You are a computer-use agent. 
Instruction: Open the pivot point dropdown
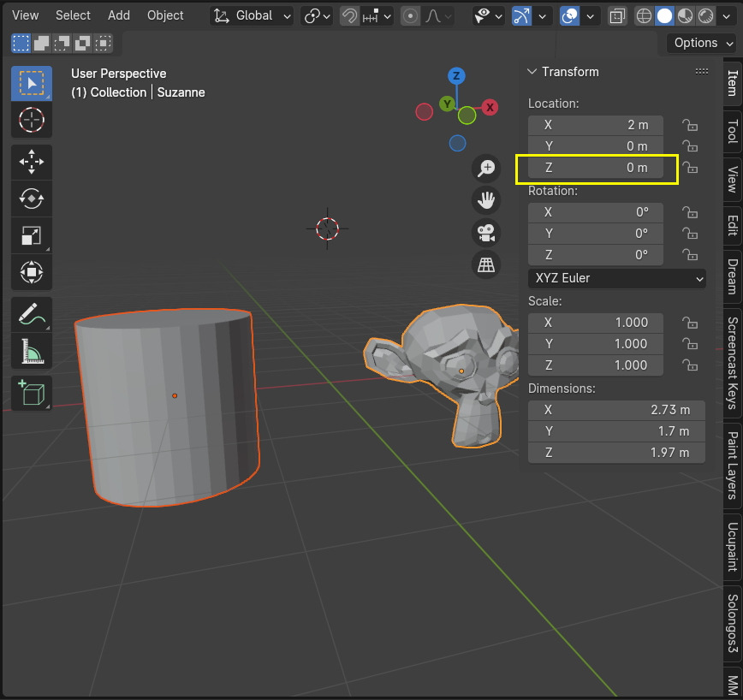317,16
